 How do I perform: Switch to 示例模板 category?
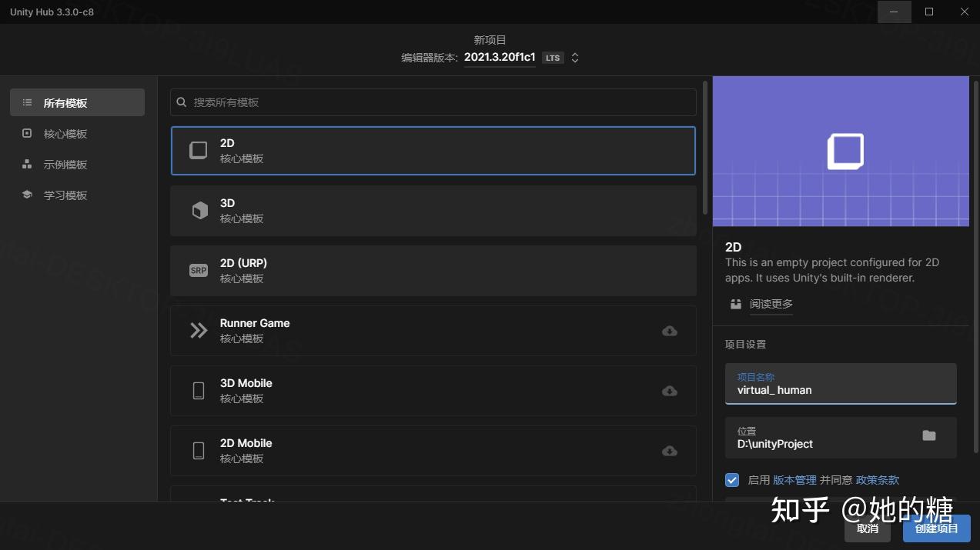pyautogui.click(x=65, y=164)
